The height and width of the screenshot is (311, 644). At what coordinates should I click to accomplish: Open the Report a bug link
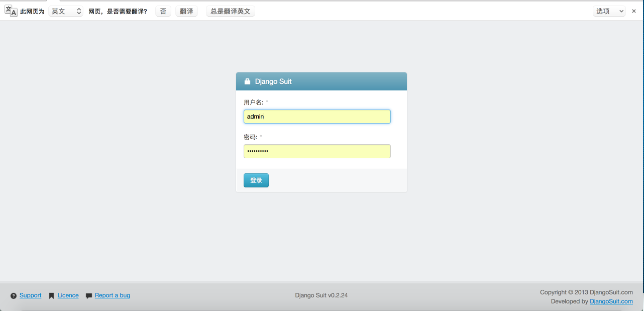coord(113,295)
